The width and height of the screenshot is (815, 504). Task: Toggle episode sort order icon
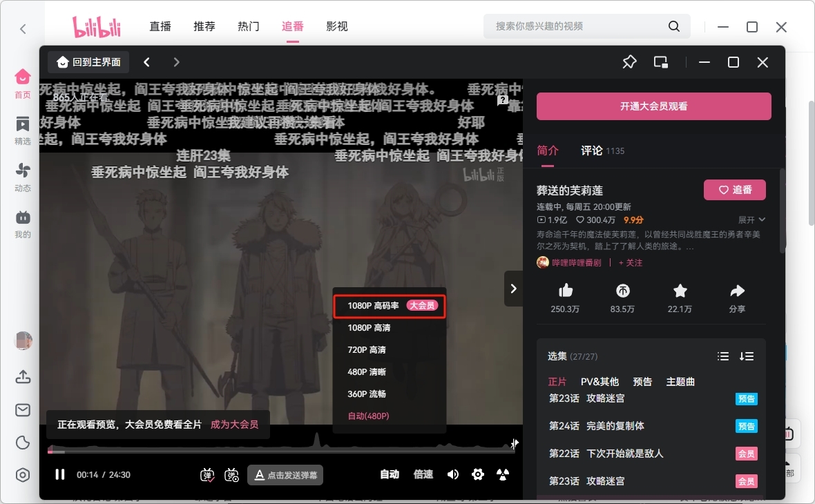coord(747,356)
